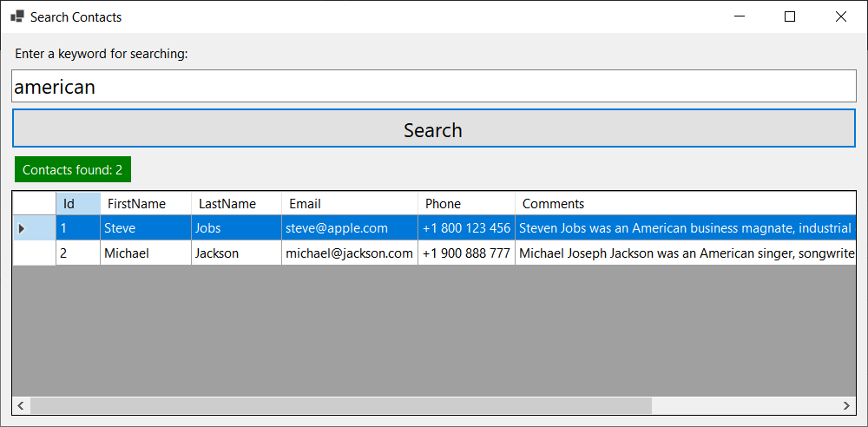Select the Michael Joseph Jackson comments cell
868x427 pixels.
[x=686, y=253]
